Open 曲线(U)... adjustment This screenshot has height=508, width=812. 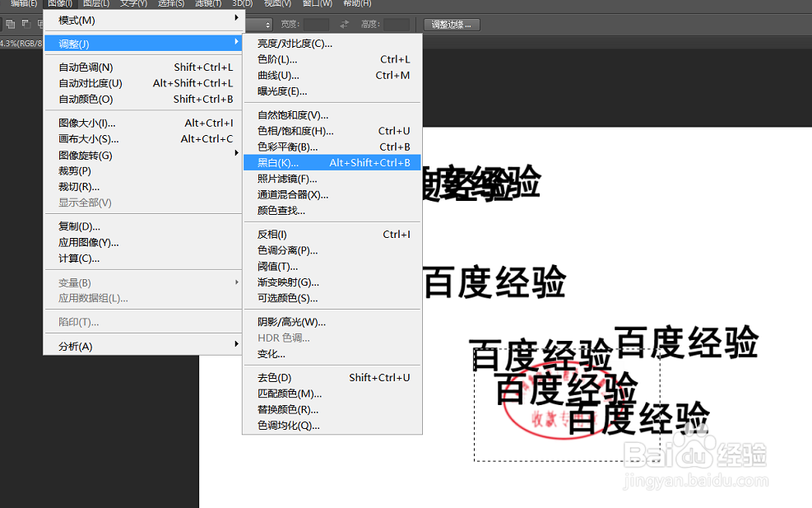[332, 76]
